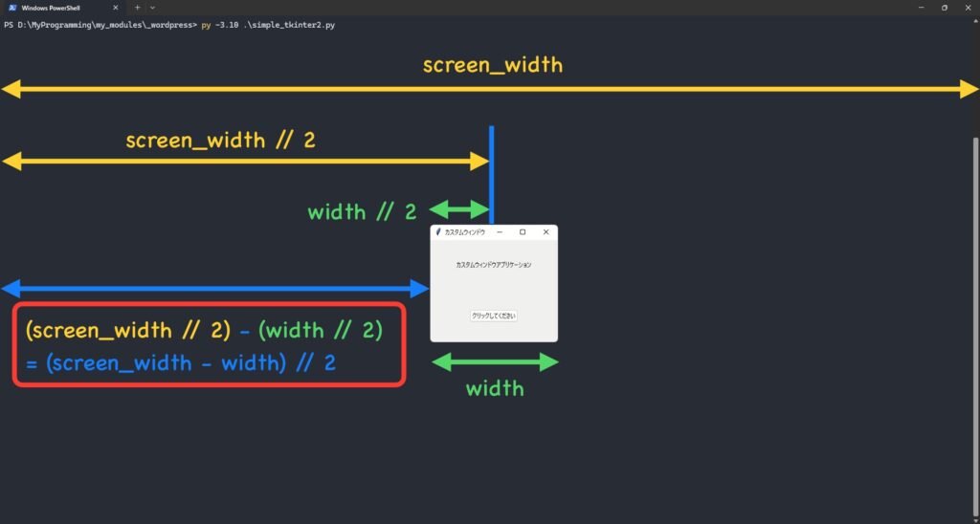This screenshot has height=524, width=980.
Task: Restore down the Windows Terminal window
Action: (x=944, y=8)
